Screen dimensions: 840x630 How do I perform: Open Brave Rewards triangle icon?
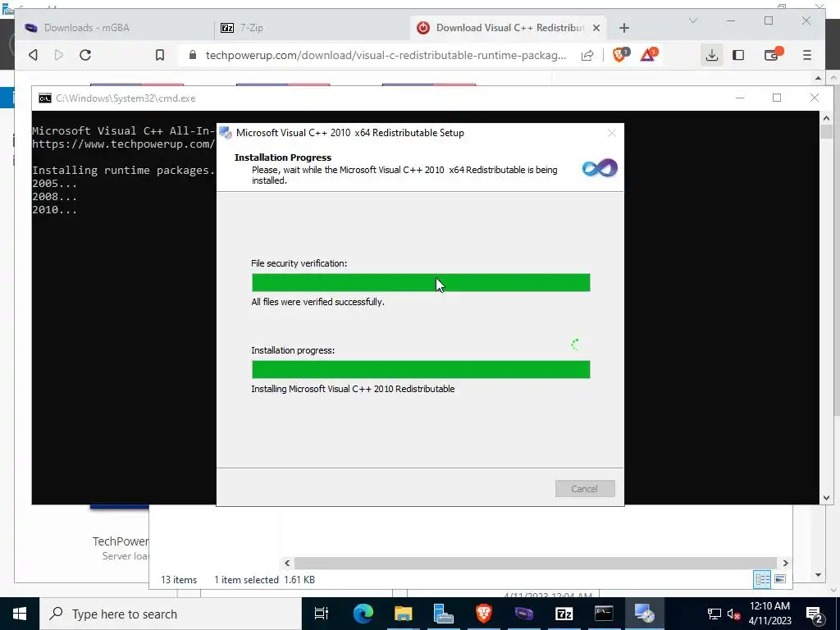click(649, 55)
